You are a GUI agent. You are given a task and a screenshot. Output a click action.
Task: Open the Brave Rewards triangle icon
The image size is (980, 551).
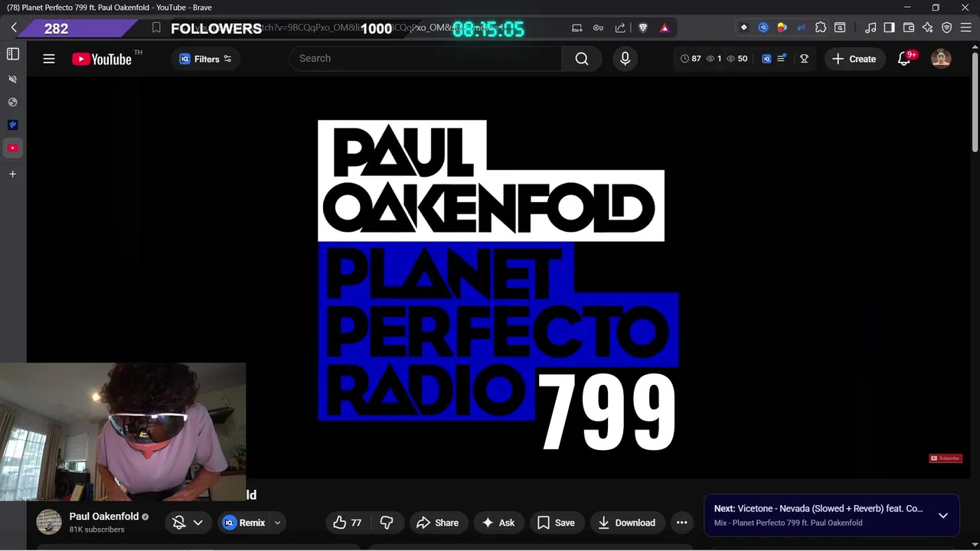[665, 28]
